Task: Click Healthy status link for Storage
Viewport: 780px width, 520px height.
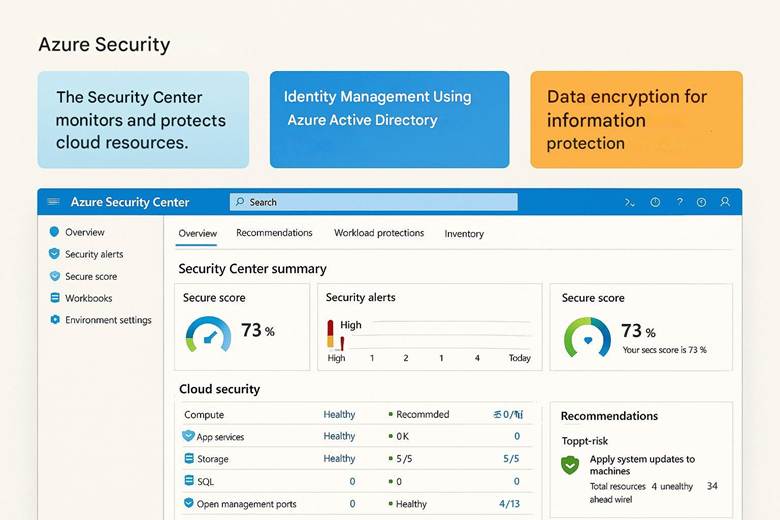Action: [x=339, y=459]
